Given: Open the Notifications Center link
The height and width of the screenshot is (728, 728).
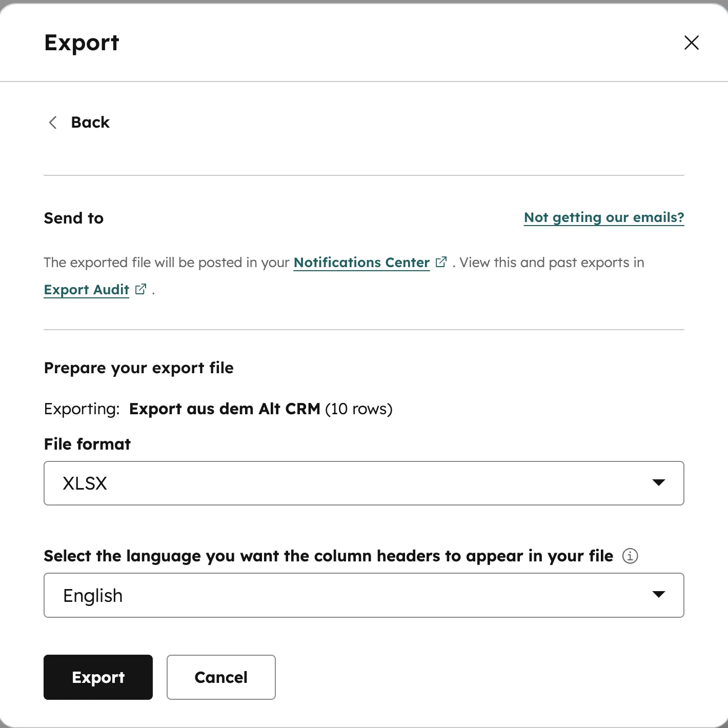Looking at the screenshot, I should [361, 262].
